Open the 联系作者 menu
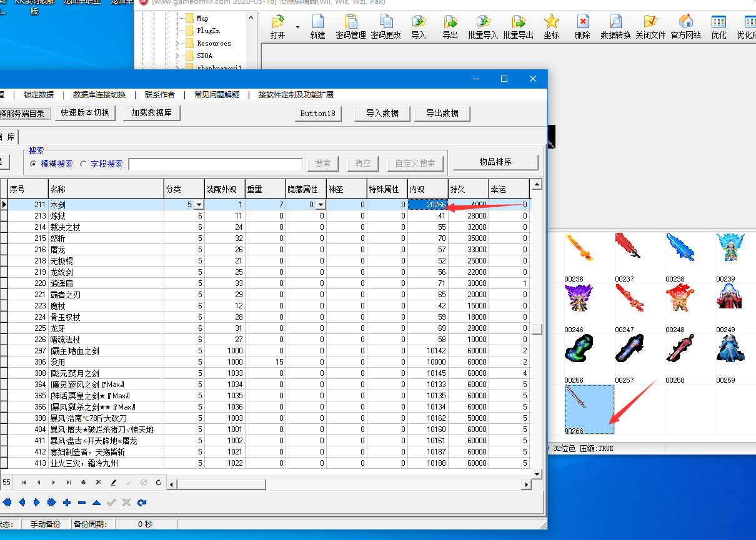 click(160, 95)
